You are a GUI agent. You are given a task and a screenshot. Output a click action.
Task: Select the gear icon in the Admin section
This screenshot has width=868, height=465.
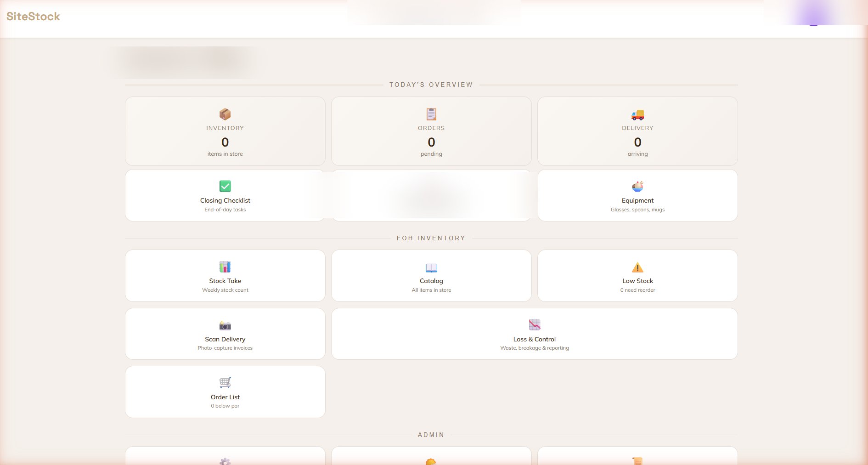[x=225, y=462]
